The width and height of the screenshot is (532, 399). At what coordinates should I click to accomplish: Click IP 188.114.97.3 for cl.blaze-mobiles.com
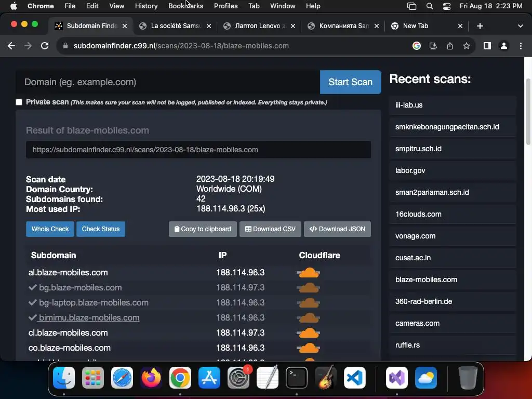(240, 333)
